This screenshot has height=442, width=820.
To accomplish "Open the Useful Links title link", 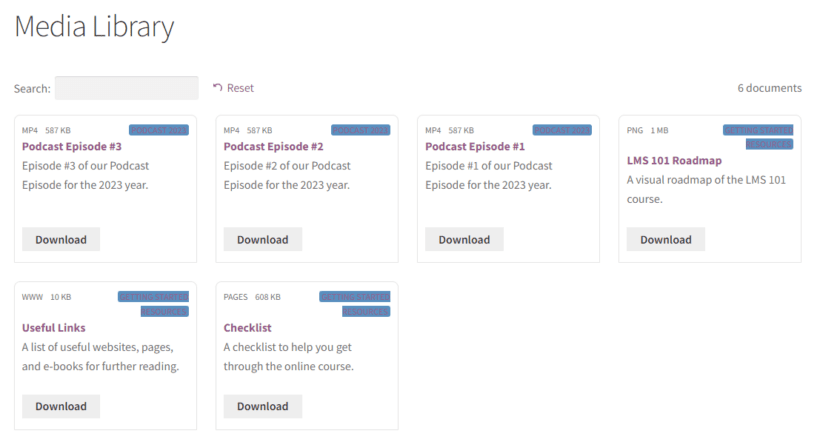I will [x=53, y=328].
